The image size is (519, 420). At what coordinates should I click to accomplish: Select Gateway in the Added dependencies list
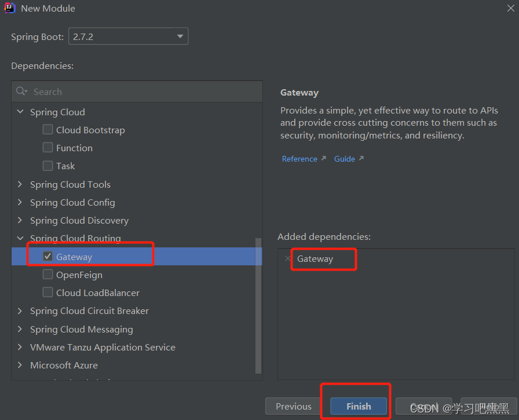pyautogui.click(x=315, y=259)
